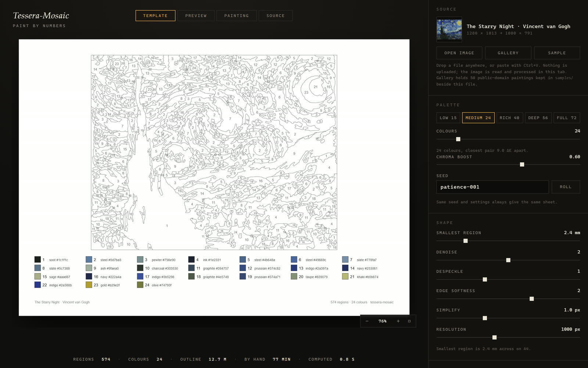
Task: Choose the Rich 40 palette preset
Action: tap(510, 118)
